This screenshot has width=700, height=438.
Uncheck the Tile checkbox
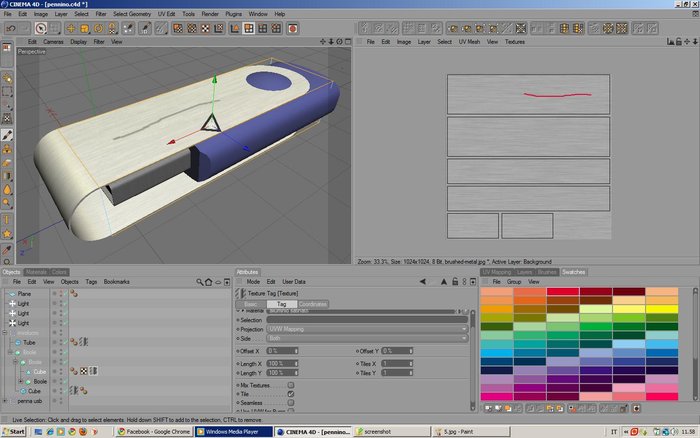291,394
